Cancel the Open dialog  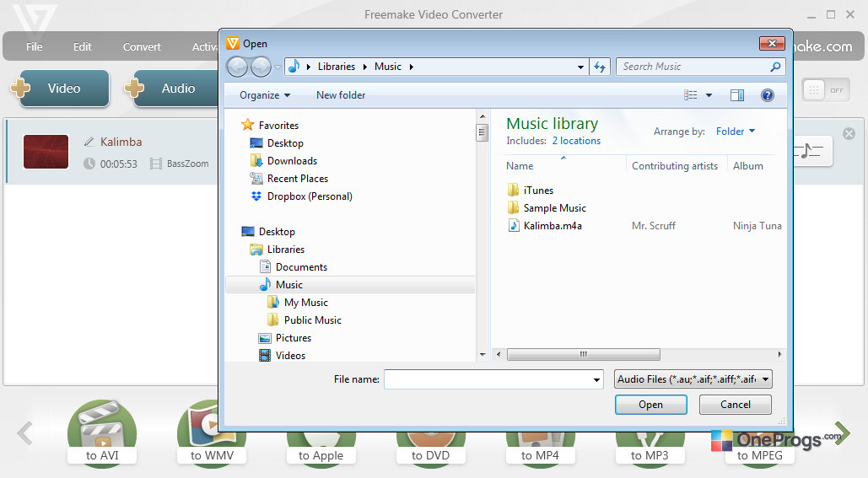pos(736,405)
